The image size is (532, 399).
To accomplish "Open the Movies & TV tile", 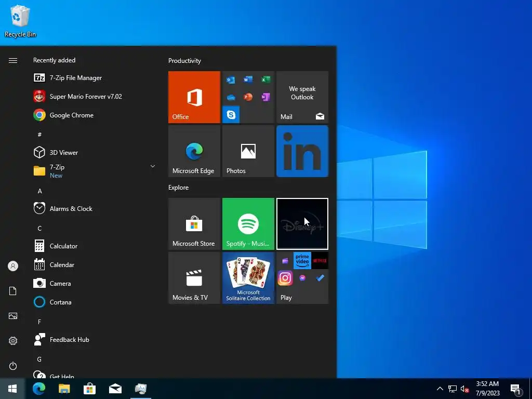I will pyautogui.click(x=194, y=278).
